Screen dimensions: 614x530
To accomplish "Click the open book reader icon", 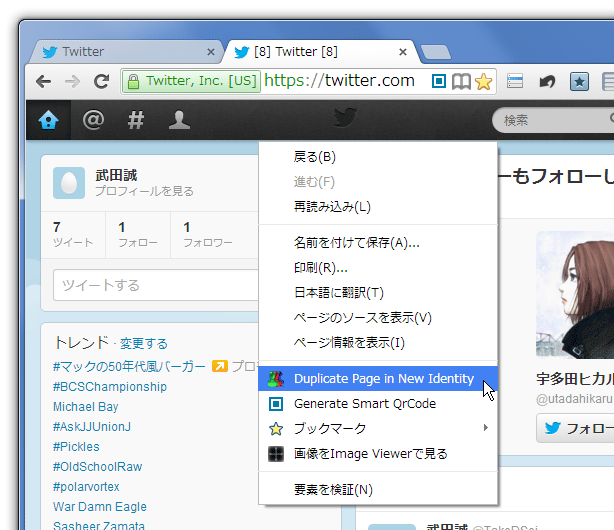I will coord(461,81).
